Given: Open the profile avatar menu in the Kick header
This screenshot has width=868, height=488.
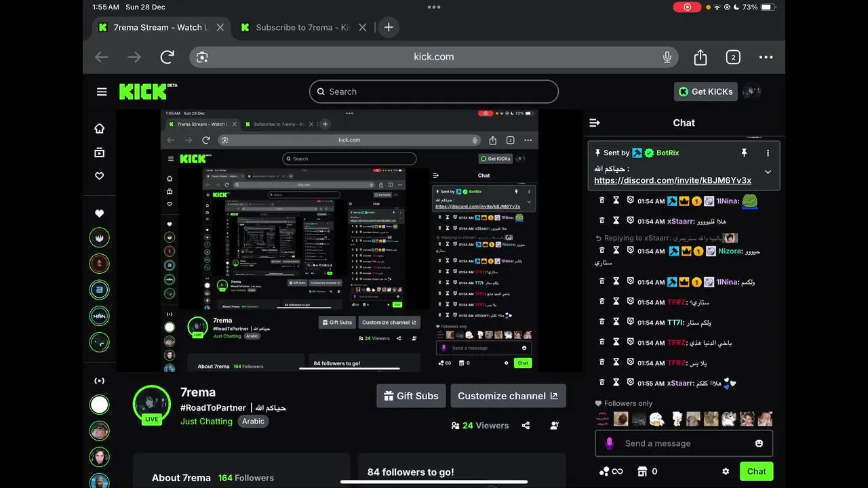Looking at the screenshot, I should [x=751, y=91].
